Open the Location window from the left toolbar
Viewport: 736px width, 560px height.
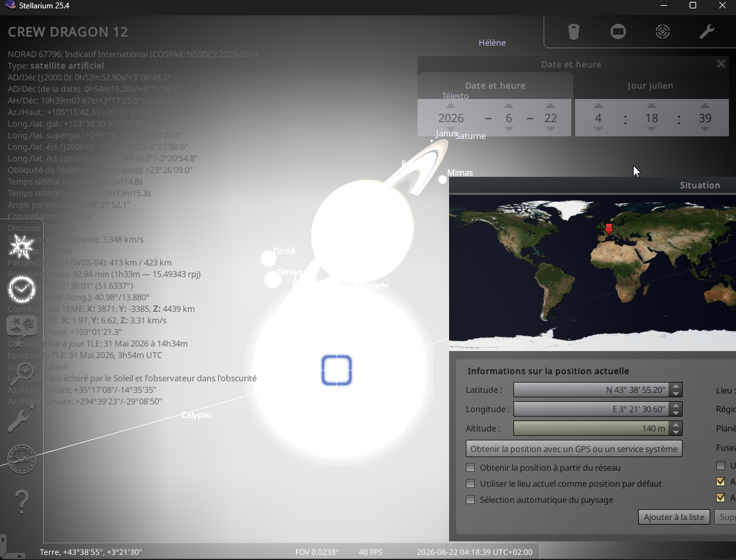22,247
